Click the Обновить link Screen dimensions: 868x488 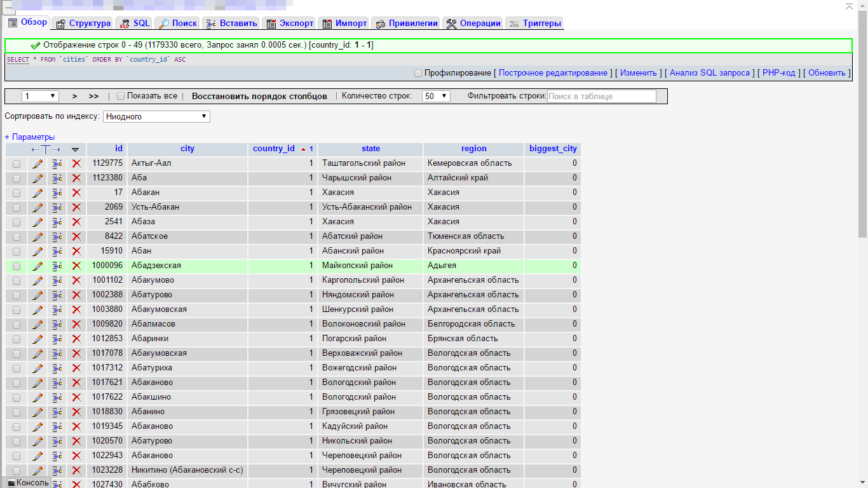(x=827, y=73)
